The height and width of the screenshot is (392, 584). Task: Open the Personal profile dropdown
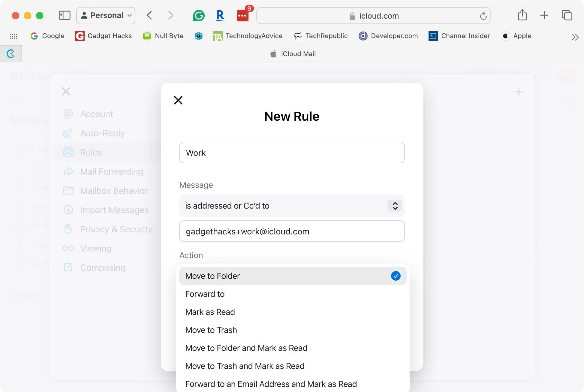106,15
